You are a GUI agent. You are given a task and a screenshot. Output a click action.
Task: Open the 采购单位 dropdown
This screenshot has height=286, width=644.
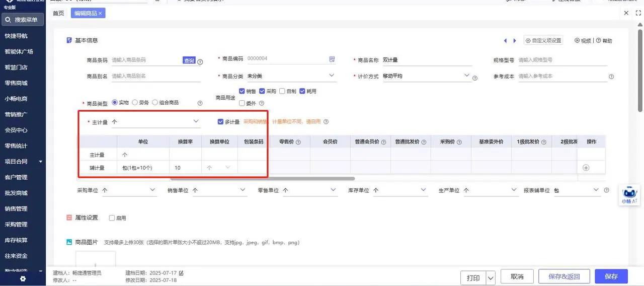129,190
